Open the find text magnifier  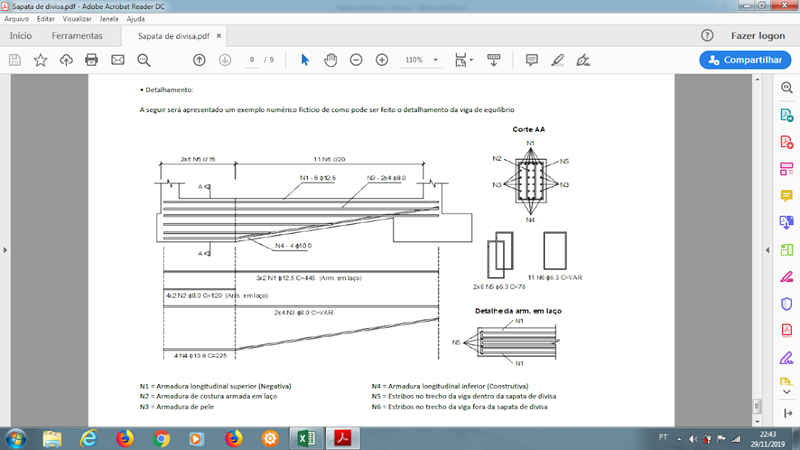pos(144,60)
